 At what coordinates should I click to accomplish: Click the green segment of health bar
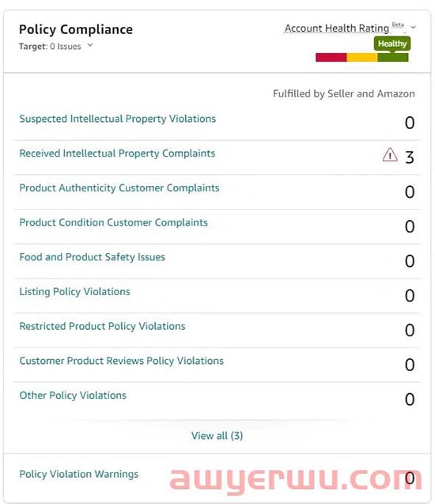pos(393,58)
